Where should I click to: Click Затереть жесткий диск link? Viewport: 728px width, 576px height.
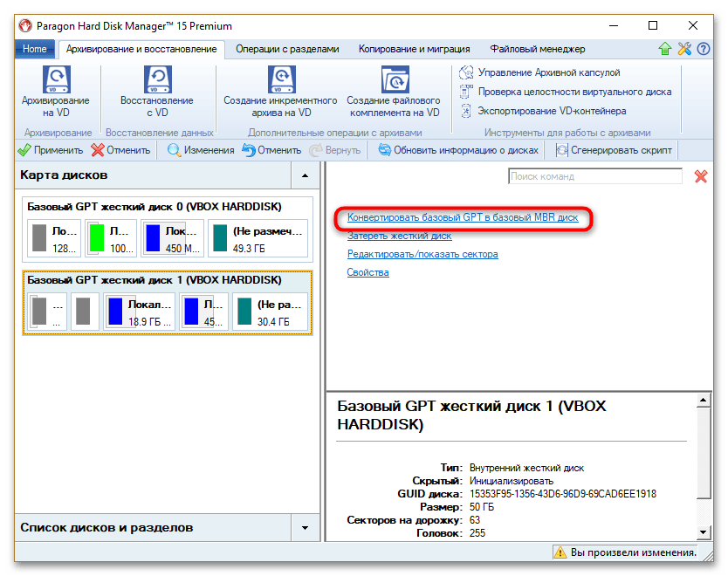coord(399,236)
